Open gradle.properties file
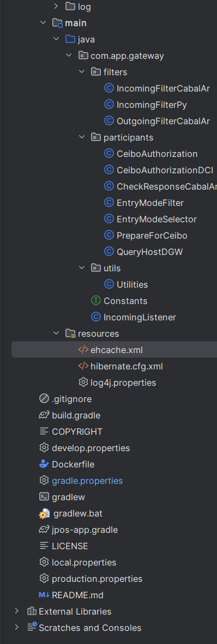Screen dimensions: 217x644 (87, 481)
